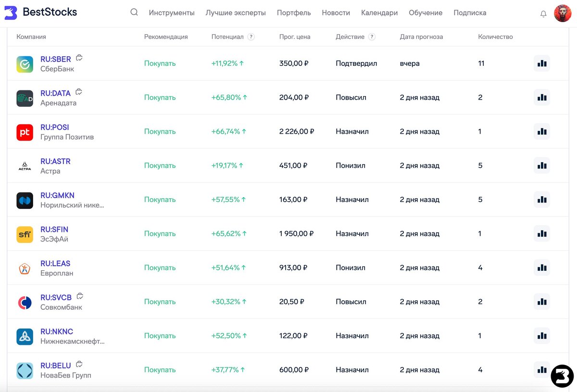
Task: Open chart icon for RU:DATA row
Action: click(542, 98)
